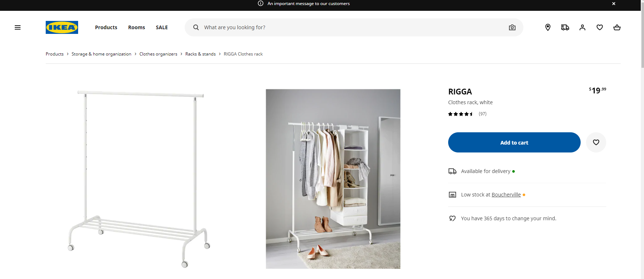644x279 pixels.
Task: Open visual search camera icon
Action: tap(512, 27)
